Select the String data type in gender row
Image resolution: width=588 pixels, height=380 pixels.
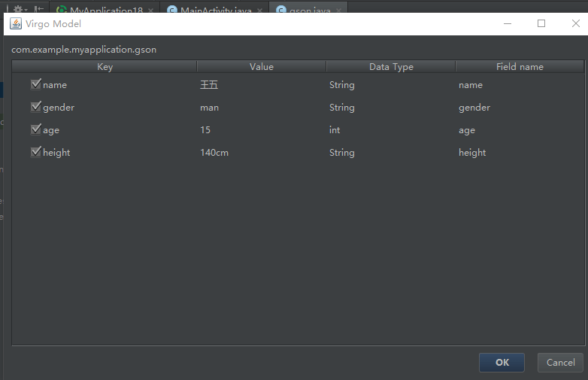tap(391, 108)
